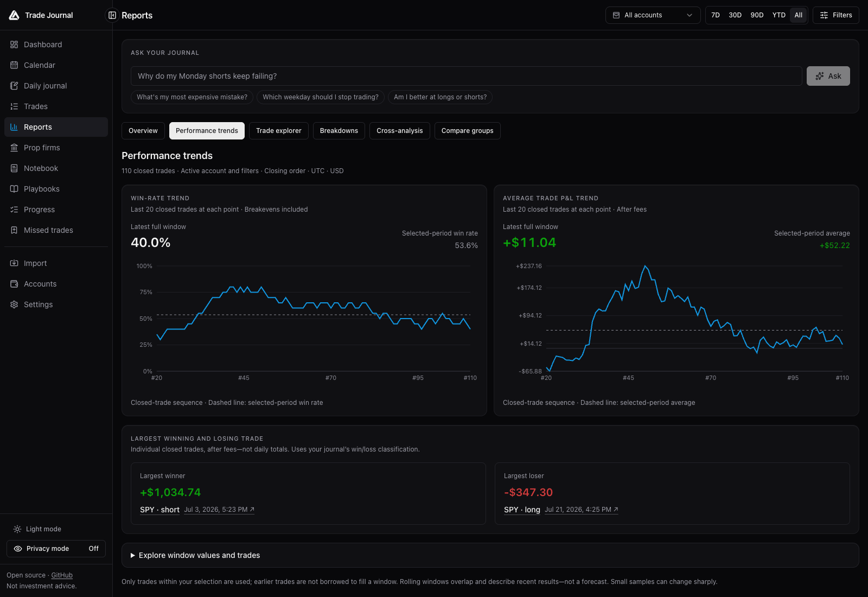Go to Accounts

pyautogui.click(x=56, y=284)
